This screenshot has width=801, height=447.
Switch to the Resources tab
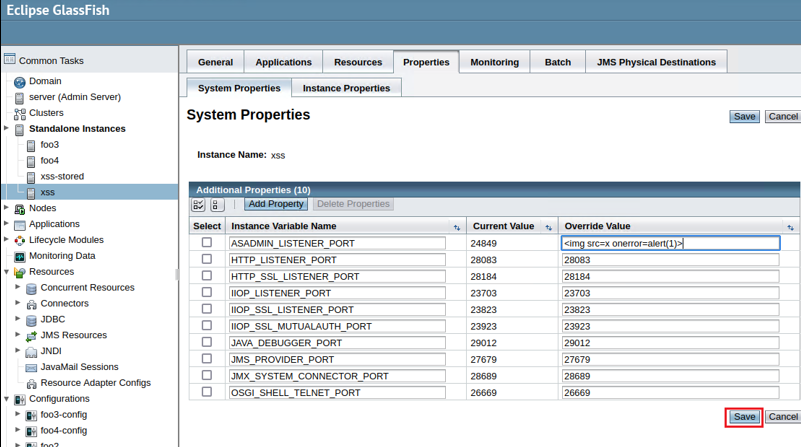(358, 62)
